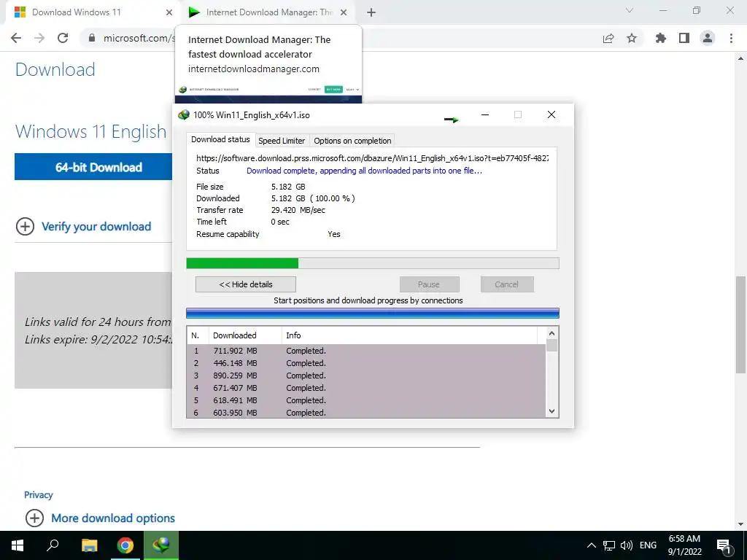This screenshot has height=560, width=747.
Task: Open the Options on completion tab
Action: (352, 141)
